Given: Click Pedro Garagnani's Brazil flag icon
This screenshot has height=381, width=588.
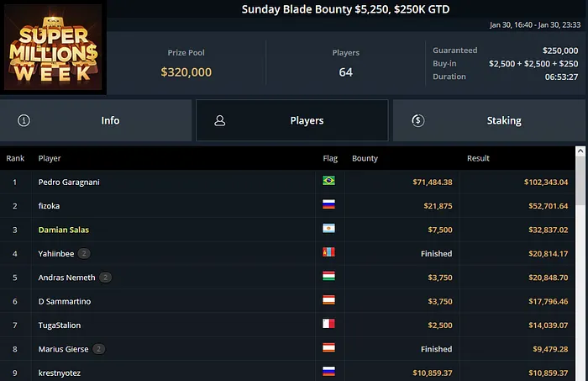Looking at the screenshot, I should click(329, 181).
